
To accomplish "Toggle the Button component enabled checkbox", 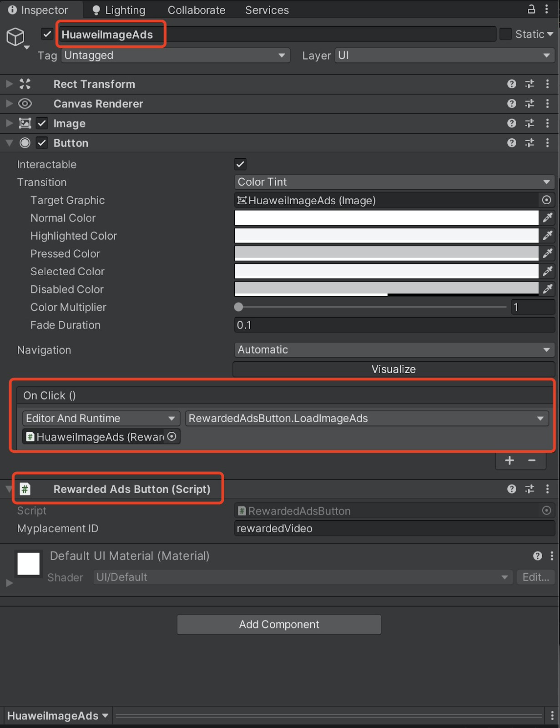I will pos(42,142).
